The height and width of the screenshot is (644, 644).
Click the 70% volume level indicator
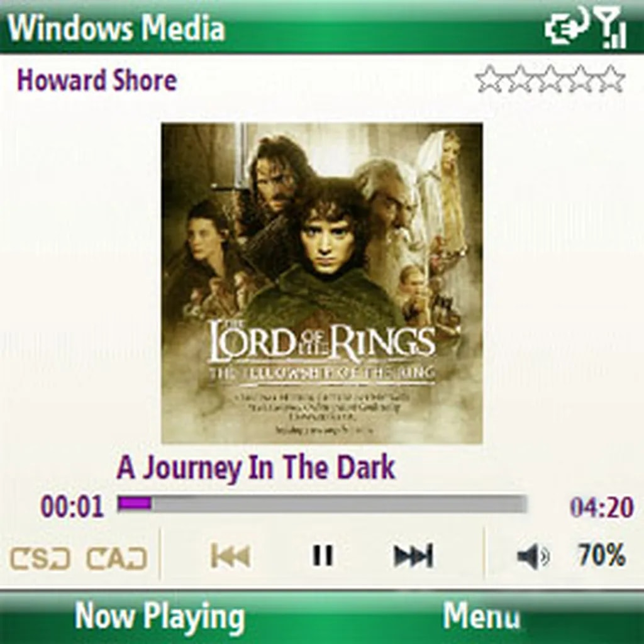point(601,555)
